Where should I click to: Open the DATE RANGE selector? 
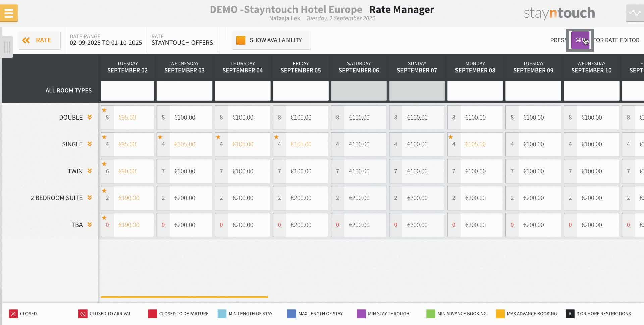(x=106, y=40)
